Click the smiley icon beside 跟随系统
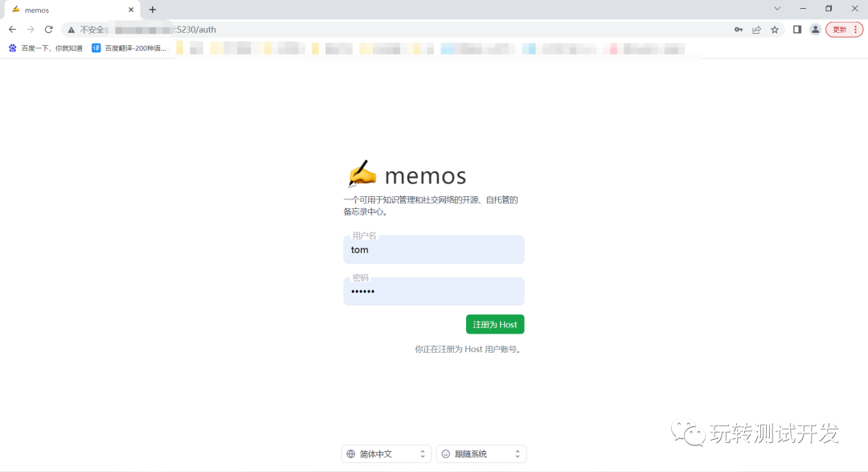 coord(444,454)
